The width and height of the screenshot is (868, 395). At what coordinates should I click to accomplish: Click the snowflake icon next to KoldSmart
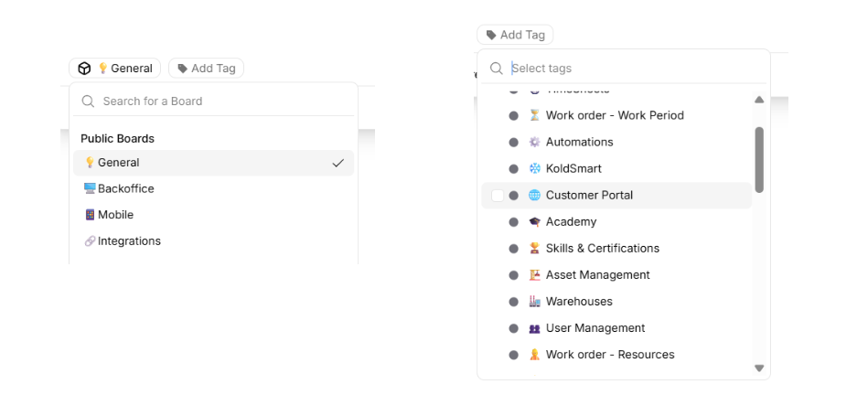535,169
